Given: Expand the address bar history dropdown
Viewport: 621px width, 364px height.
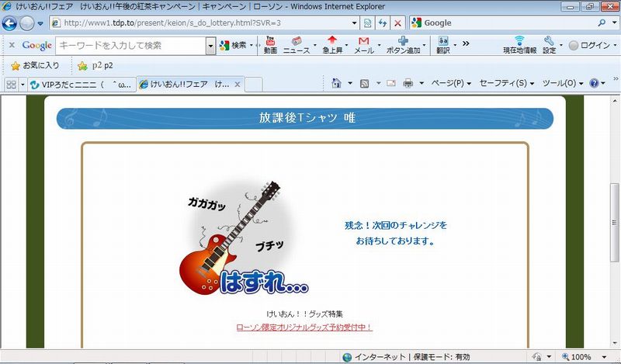Looking at the screenshot, I should click(355, 23).
